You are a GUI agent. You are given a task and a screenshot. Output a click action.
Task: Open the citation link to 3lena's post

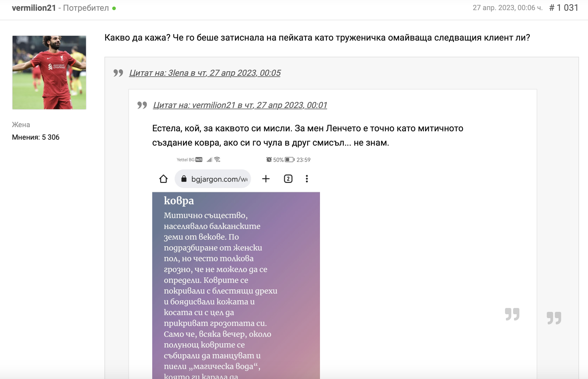tap(205, 73)
